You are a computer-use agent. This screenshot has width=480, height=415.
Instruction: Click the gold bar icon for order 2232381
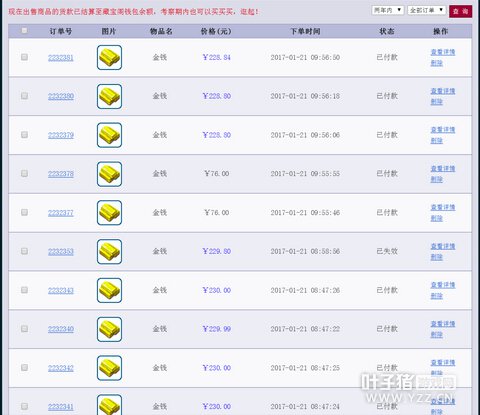click(109, 57)
